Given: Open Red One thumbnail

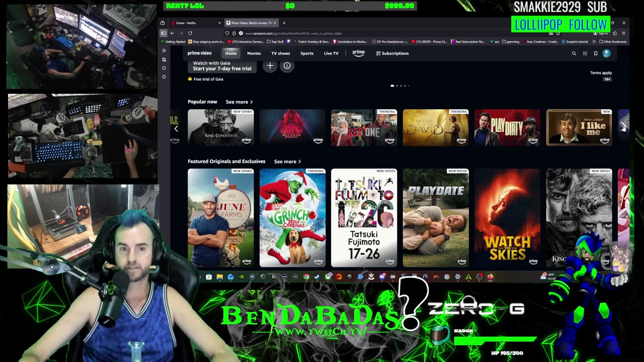Looking at the screenshot, I should [x=364, y=127].
